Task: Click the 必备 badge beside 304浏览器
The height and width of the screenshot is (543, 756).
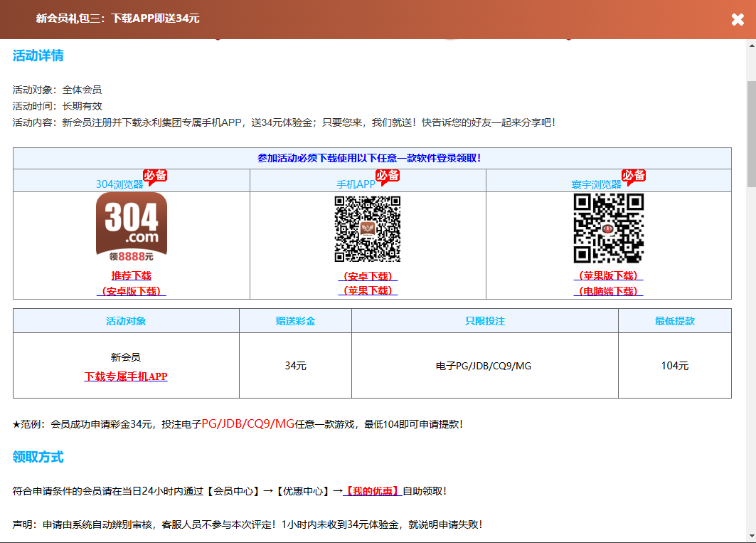Action: (155, 176)
